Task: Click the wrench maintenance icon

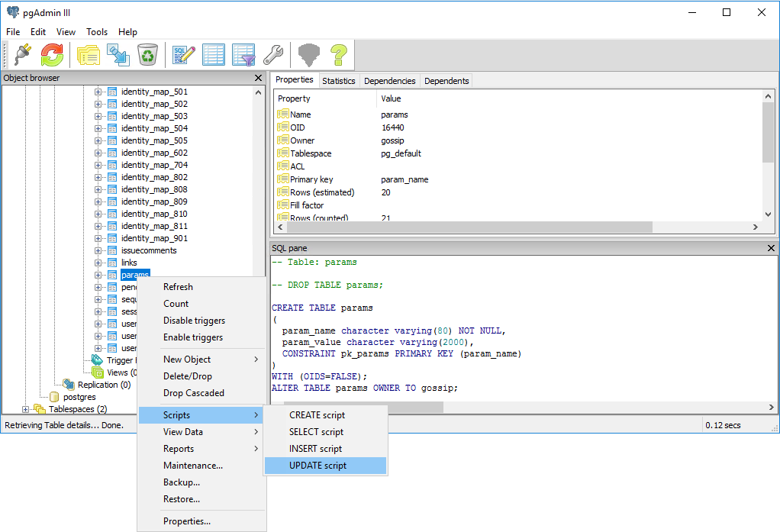Action: point(272,55)
